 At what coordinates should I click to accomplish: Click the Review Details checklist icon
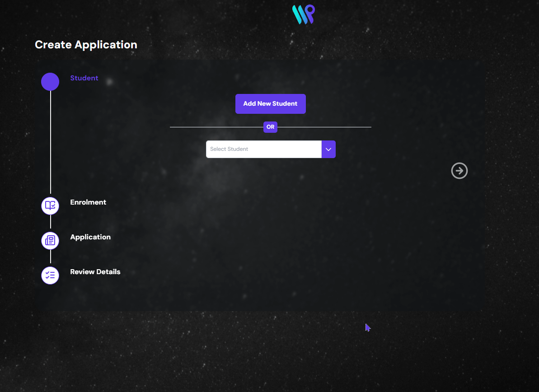tap(50, 275)
